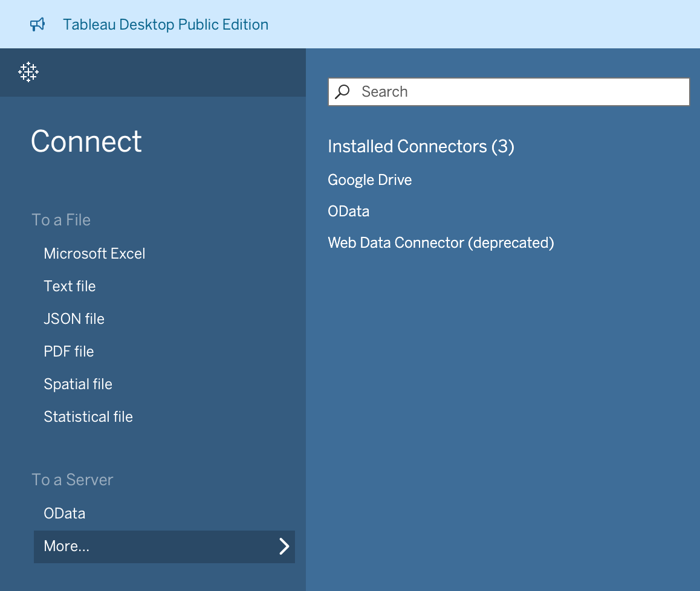Focus the connector Search field
Viewport: 700px width, 591px height.
pyautogui.click(x=509, y=91)
